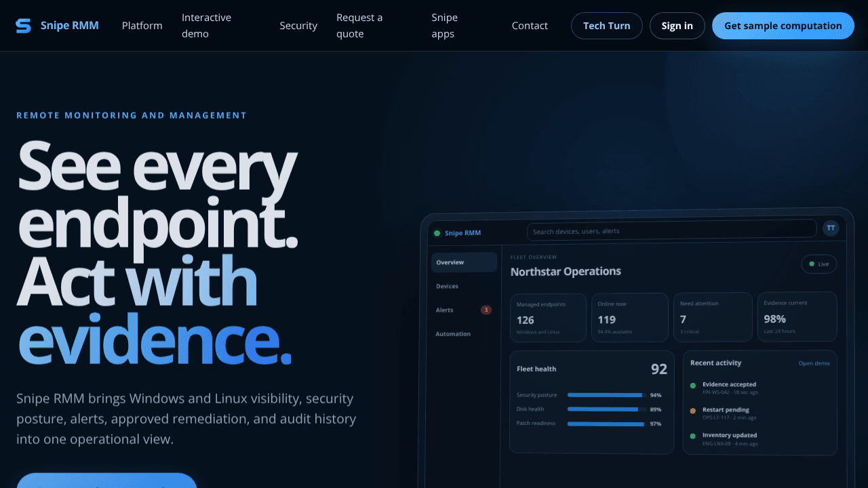Screen dimensions: 868x488
Task: Select Automation in dashboard sidebar
Action: point(464,333)
